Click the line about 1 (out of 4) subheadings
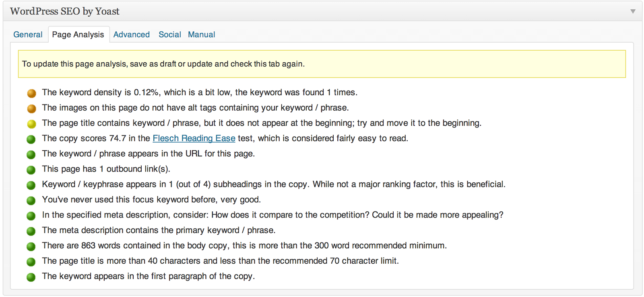The image size is (644, 297). [x=274, y=184]
